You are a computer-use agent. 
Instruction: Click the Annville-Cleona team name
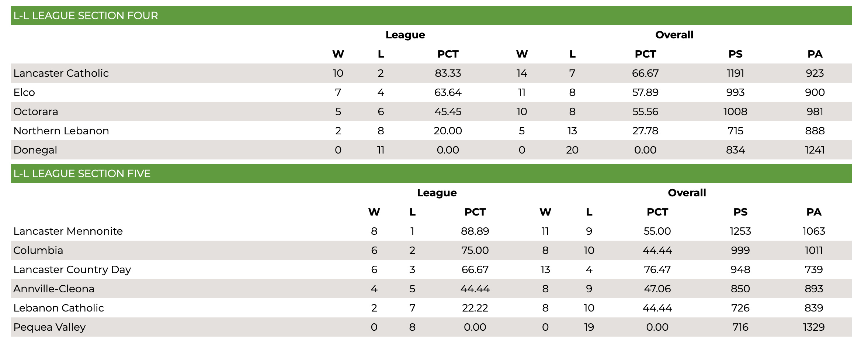coord(54,289)
